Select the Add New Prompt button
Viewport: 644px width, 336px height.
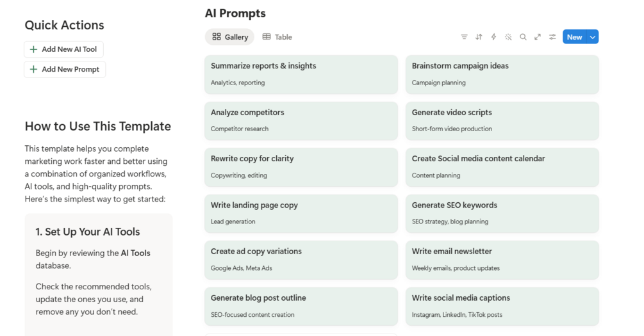tap(65, 69)
